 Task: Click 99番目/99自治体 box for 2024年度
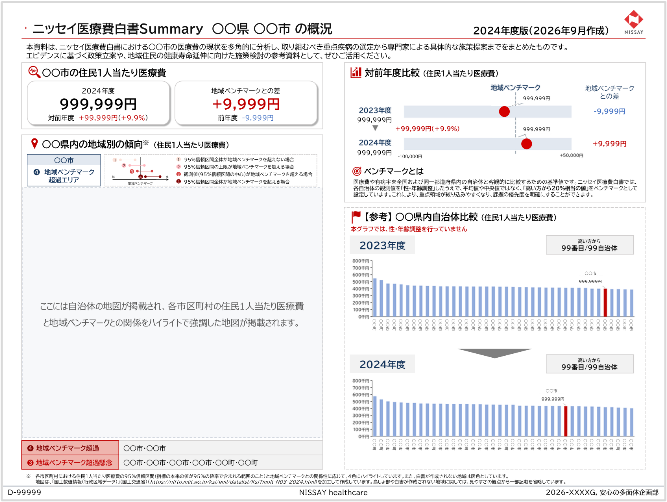590,364
